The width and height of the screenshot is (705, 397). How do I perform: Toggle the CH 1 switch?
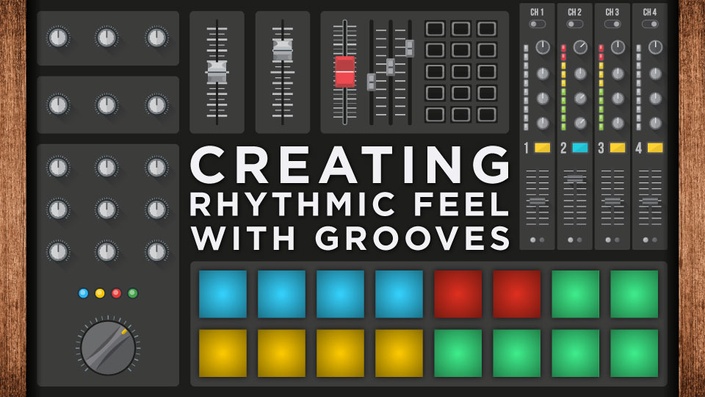[x=537, y=24]
